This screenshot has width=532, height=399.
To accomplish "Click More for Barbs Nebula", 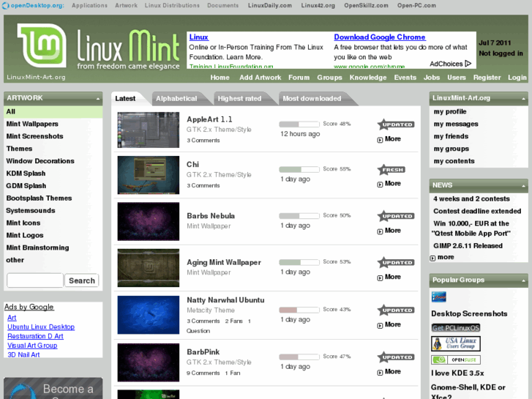I will 392,230.
